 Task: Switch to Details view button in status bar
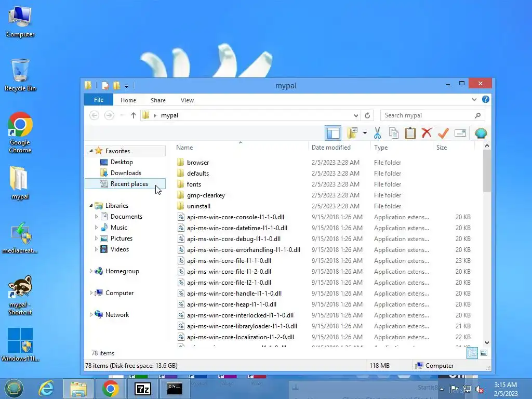click(x=472, y=353)
